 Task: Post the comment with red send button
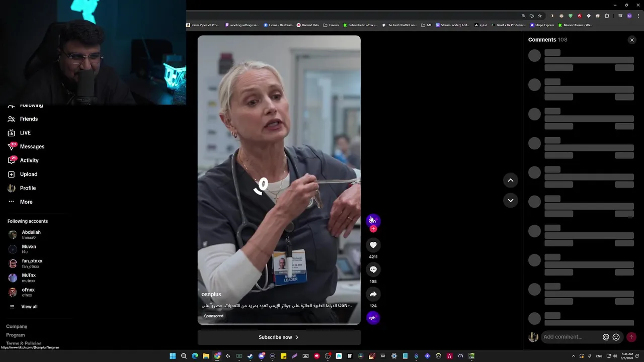point(631,337)
